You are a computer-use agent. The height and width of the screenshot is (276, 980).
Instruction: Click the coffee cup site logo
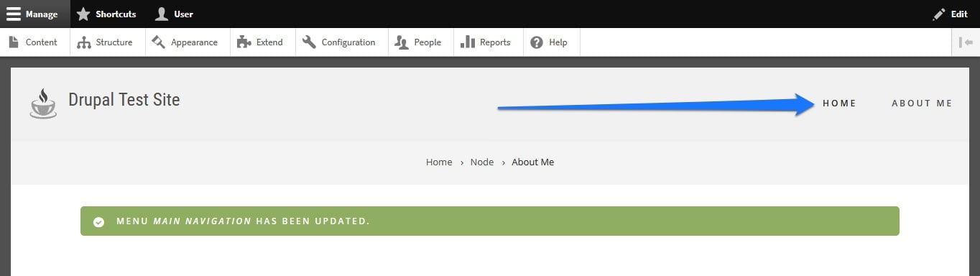tap(43, 103)
